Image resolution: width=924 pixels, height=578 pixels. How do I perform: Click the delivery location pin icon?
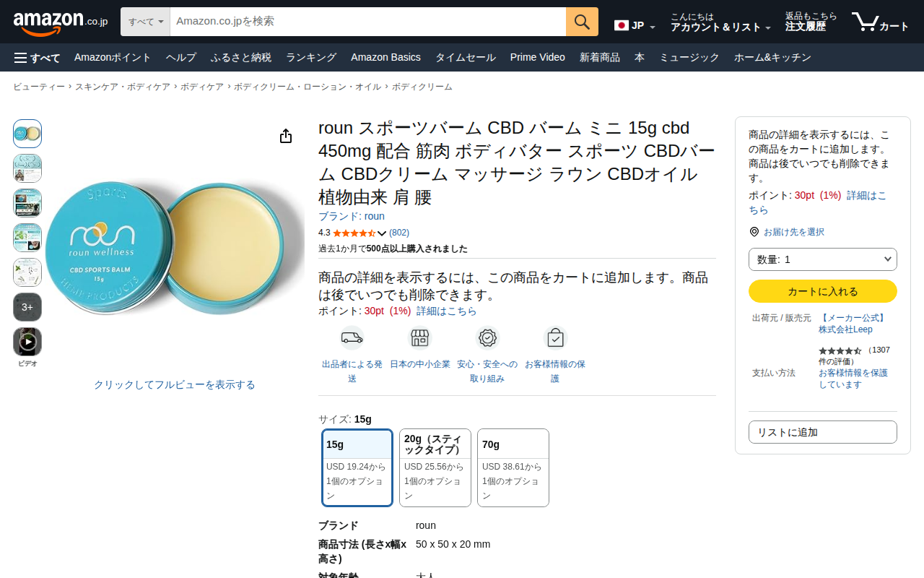[x=754, y=232]
